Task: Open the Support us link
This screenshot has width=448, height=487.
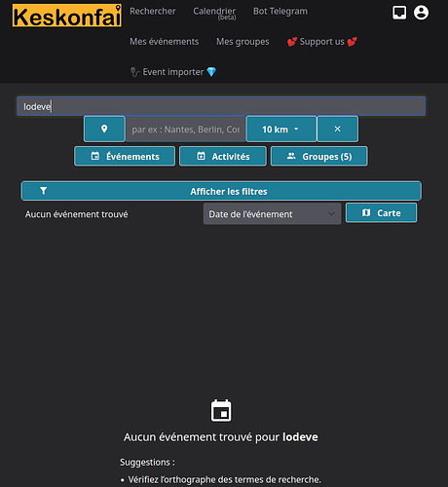Action: coord(322,42)
